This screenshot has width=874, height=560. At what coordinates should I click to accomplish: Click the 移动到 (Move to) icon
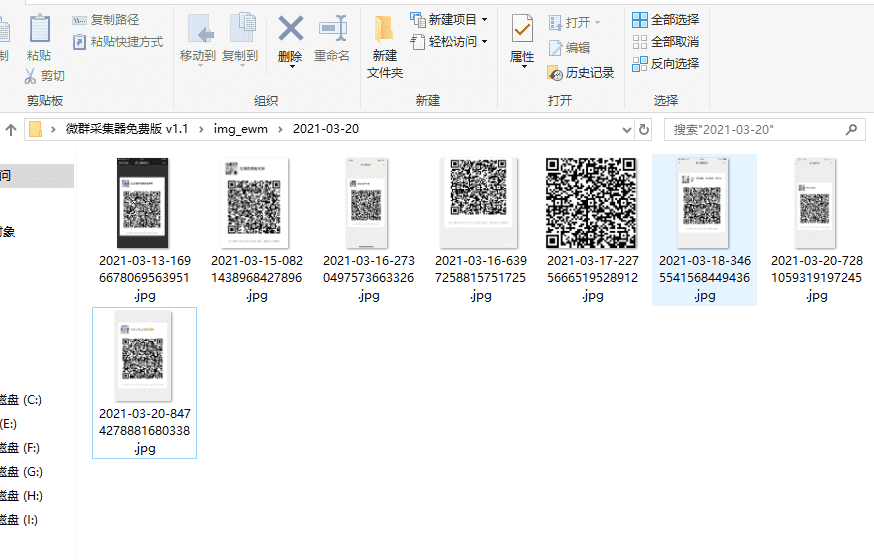[198, 29]
